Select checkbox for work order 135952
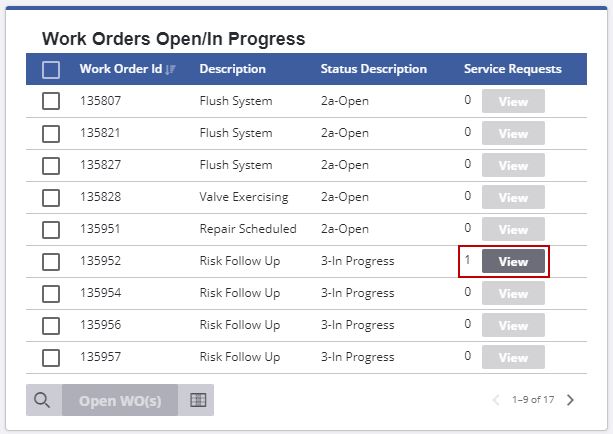The width and height of the screenshot is (613, 434). point(51,261)
